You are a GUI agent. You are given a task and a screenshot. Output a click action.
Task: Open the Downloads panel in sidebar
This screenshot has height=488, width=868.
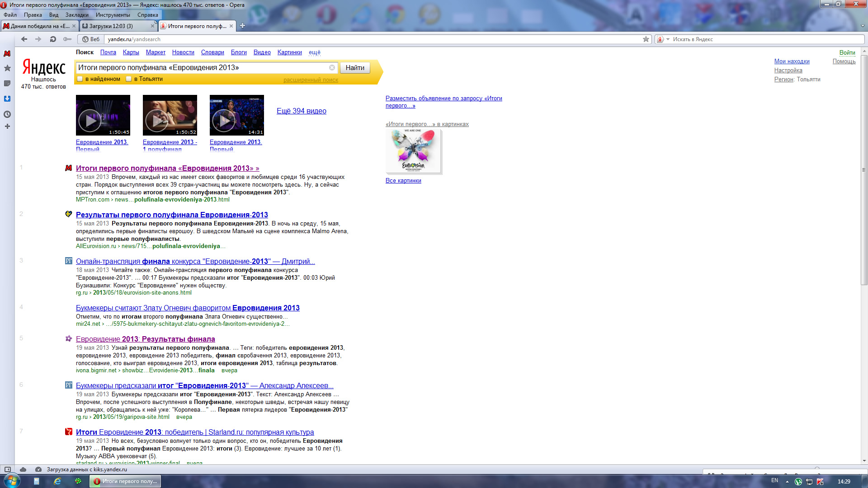[x=7, y=99]
